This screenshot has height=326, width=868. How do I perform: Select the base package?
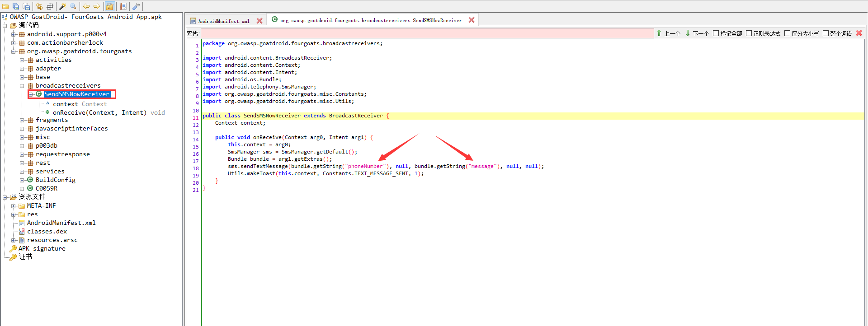[42, 77]
